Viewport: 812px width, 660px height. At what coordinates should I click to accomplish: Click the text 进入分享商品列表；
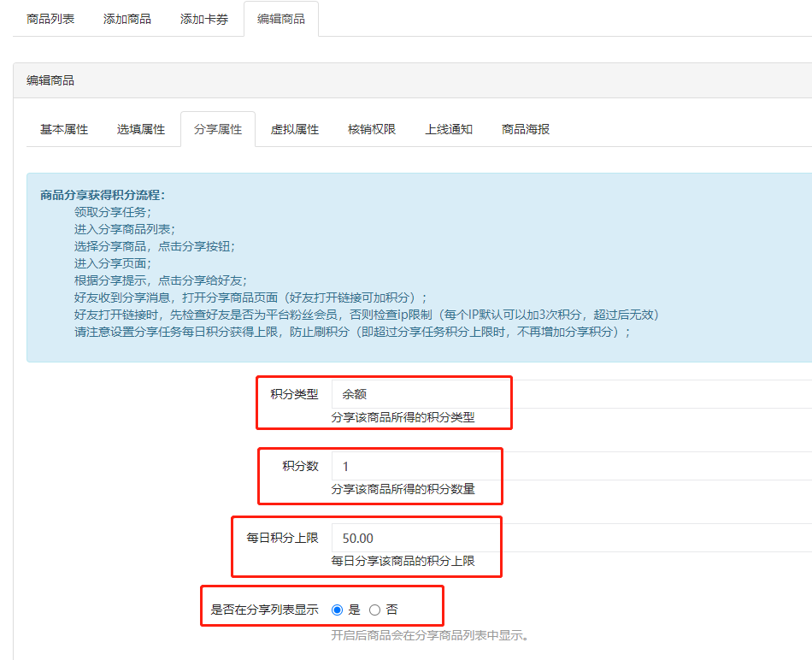click(x=125, y=229)
